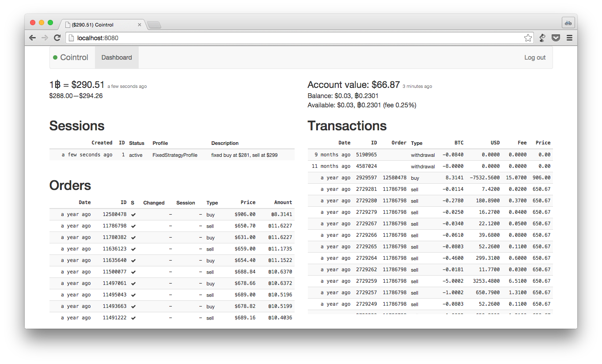Click the checkmark for order 11500077

coord(133,272)
